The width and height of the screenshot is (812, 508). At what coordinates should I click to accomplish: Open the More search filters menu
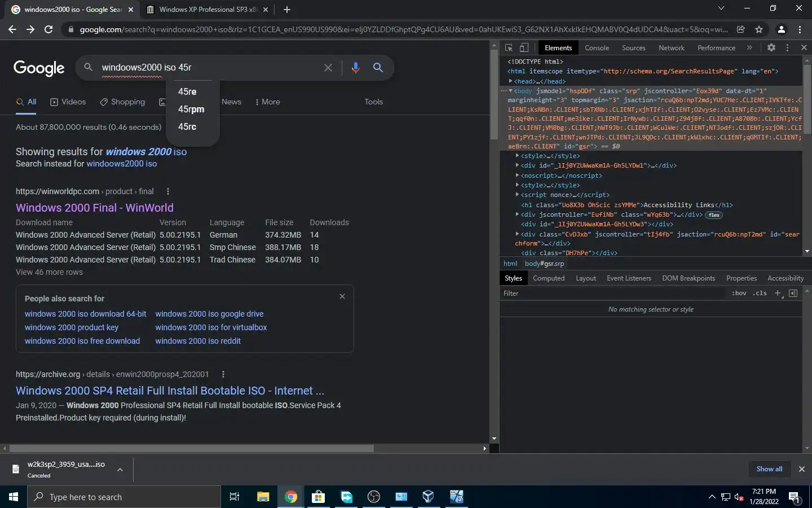pos(267,102)
